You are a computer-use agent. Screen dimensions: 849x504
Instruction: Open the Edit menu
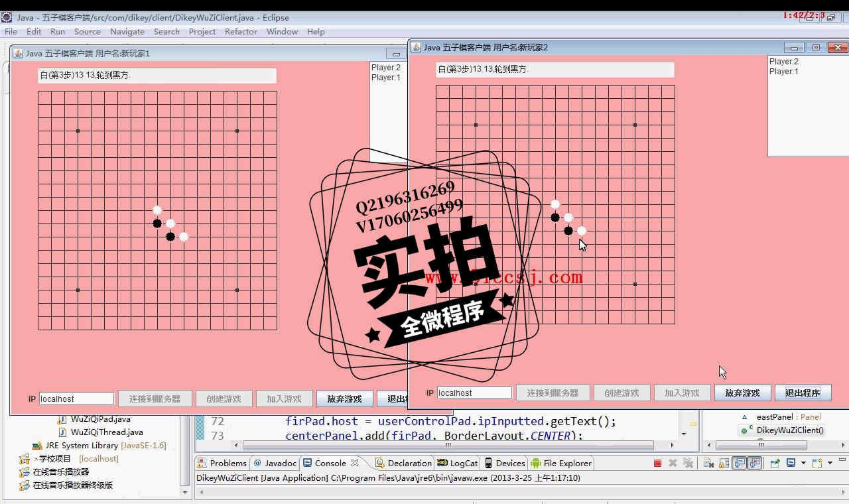[x=34, y=31]
